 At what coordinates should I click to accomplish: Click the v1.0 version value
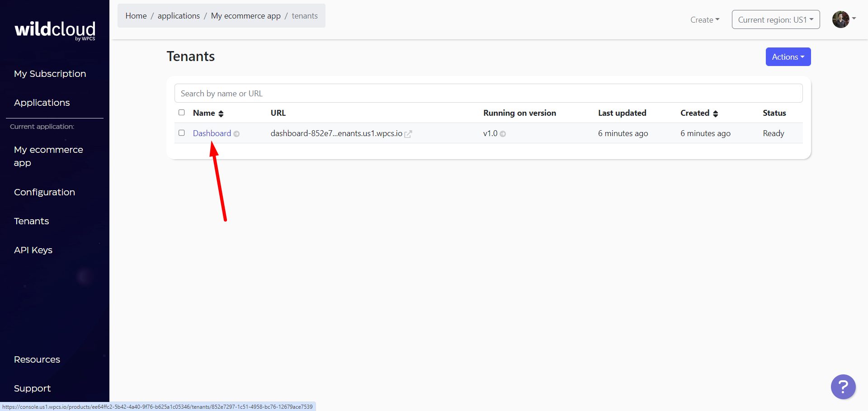point(490,133)
